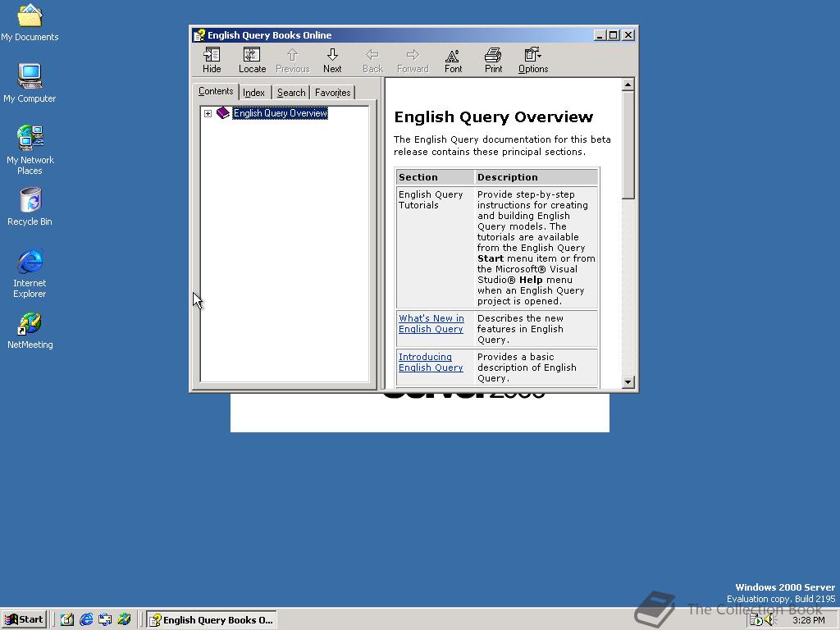This screenshot has height=630, width=840.
Task: Select English Query Overview tree item
Action: [281, 113]
